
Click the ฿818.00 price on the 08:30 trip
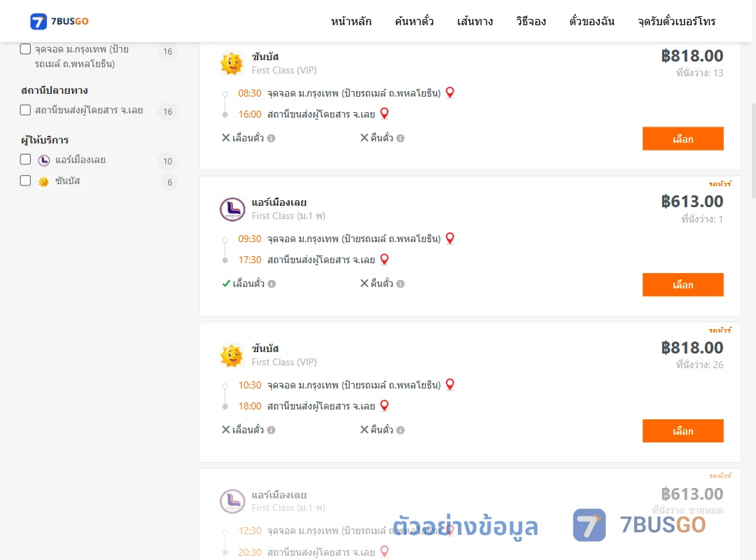[x=692, y=56]
